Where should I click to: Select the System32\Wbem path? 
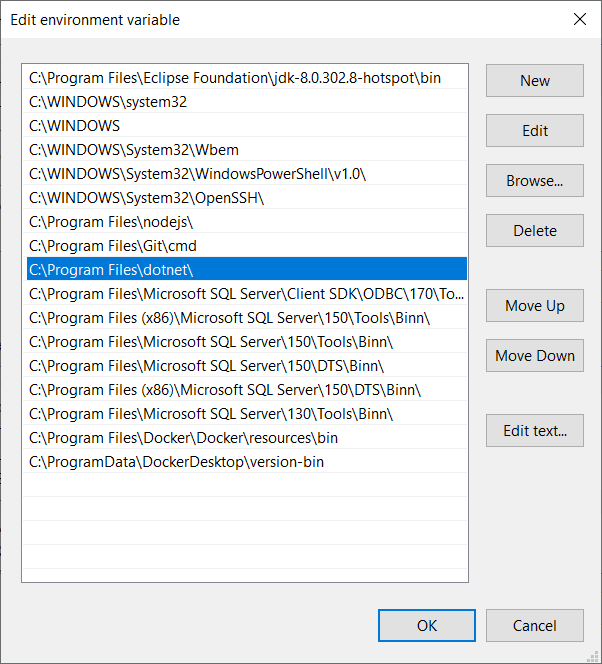click(x=247, y=150)
